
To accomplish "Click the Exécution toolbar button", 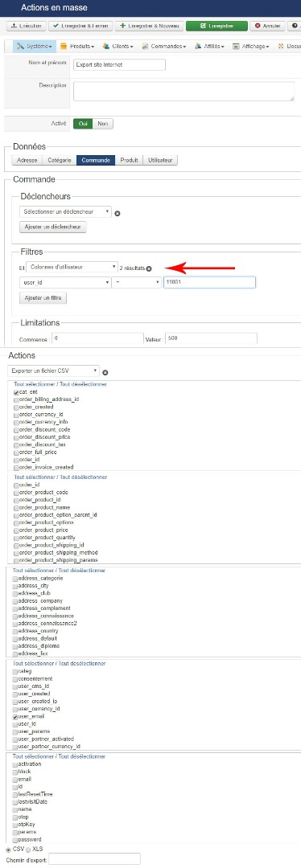I will coord(26,26).
